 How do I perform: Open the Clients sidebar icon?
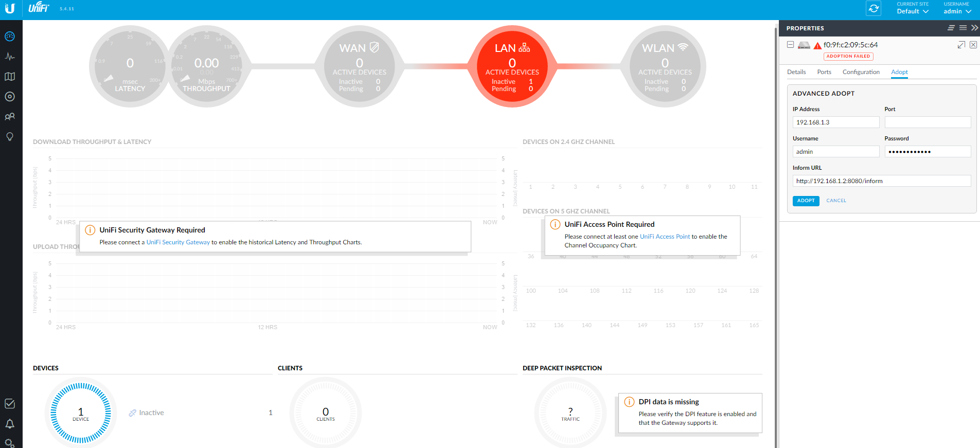(10, 117)
